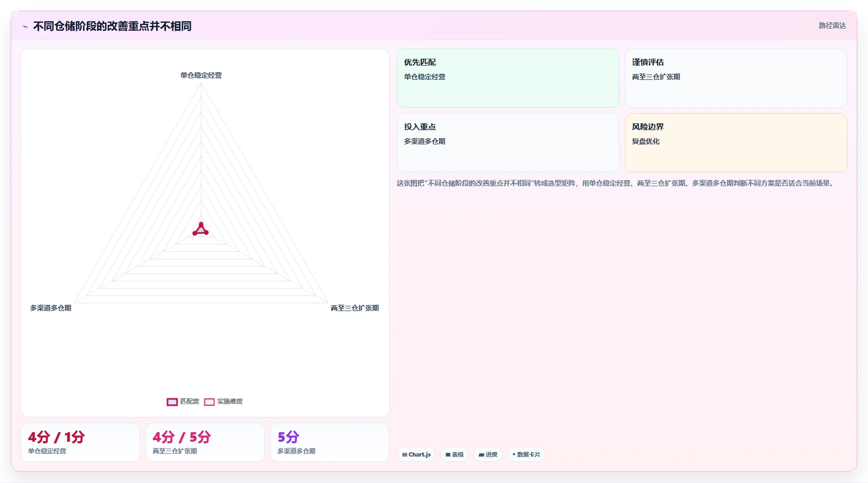Open the 风险边界 card

(x=736, y=143)
